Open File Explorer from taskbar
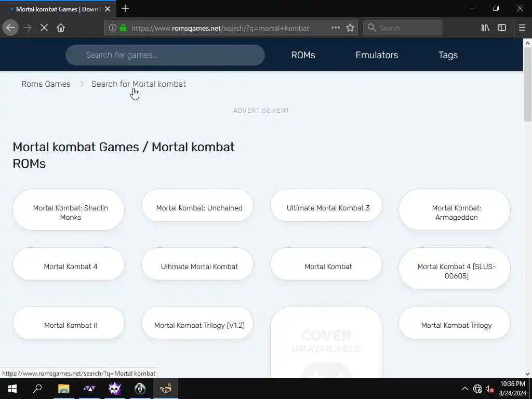This screenshot has width=532, height=399. point(63,389)
